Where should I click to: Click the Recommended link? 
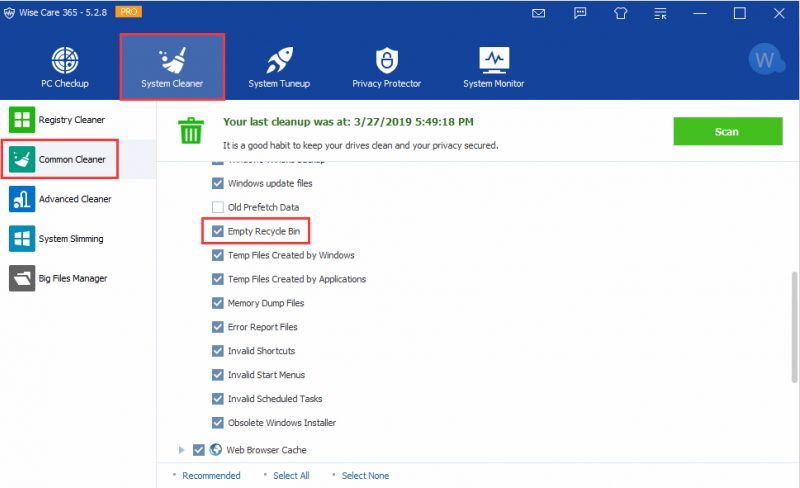(x=211, y=475)
